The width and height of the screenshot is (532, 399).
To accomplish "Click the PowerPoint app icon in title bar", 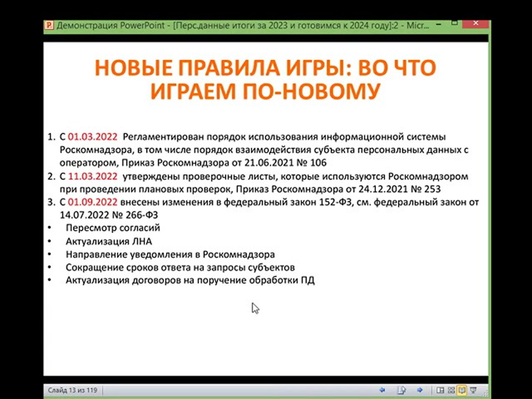I will pos(49,25).
